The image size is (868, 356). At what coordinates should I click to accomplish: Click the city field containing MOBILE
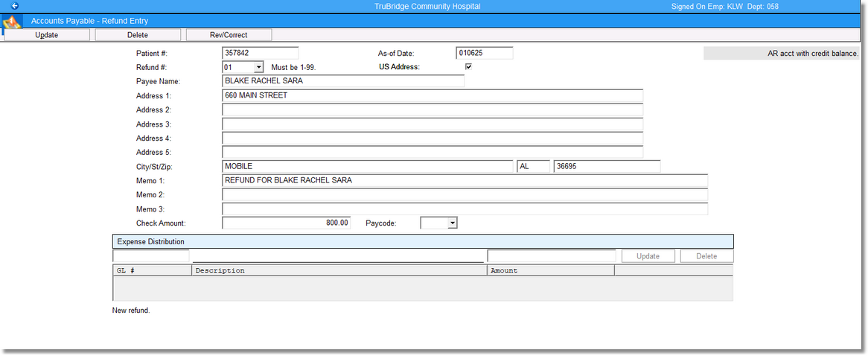point(368,166)
